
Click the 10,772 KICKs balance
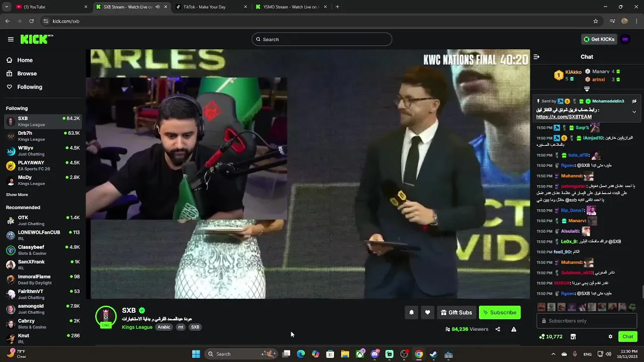(x=551, y=336)
